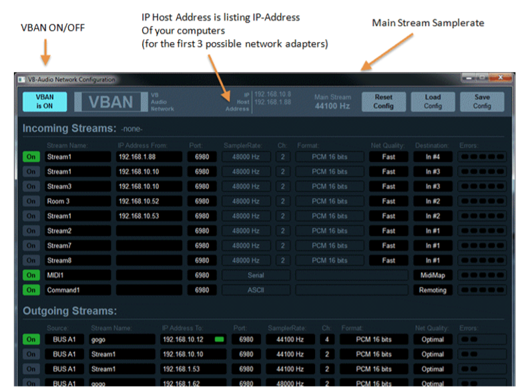Click the Save Config button

pyautogui.click(x=482, y=101)
